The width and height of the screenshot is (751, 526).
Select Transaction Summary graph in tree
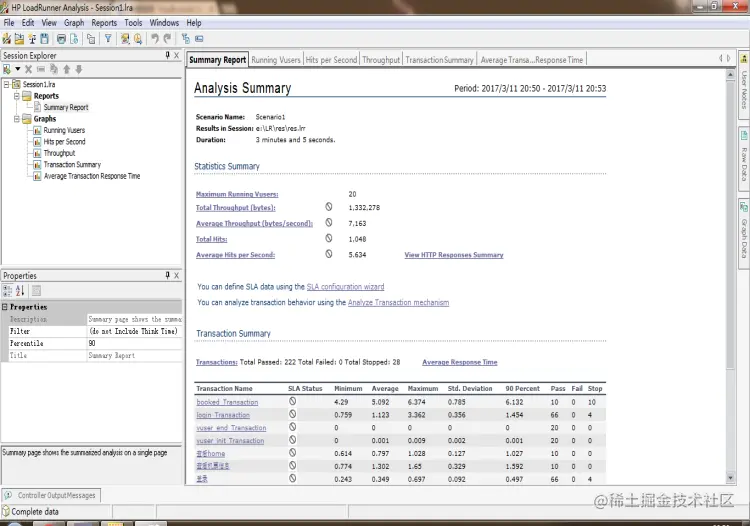72,165
